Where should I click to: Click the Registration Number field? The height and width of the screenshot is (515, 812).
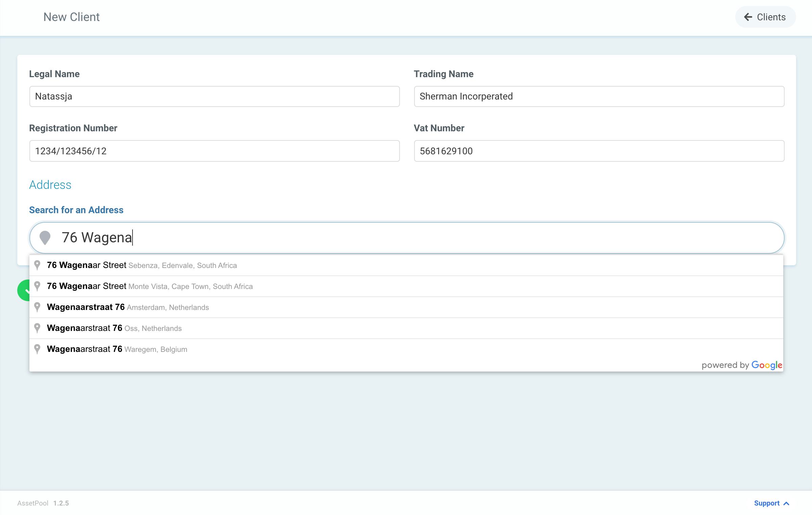point(214,151)
